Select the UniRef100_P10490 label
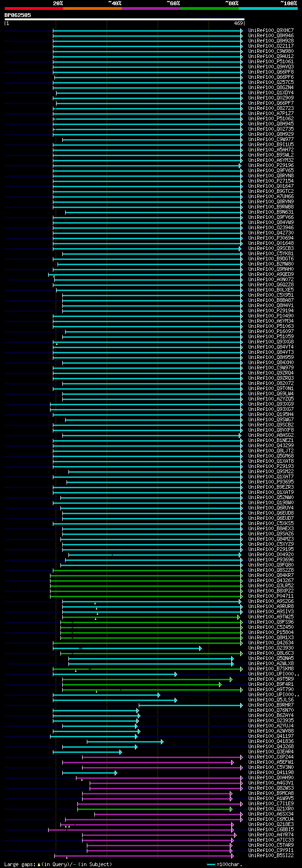Viewport: 302px width, 868px height. [271, 316]
